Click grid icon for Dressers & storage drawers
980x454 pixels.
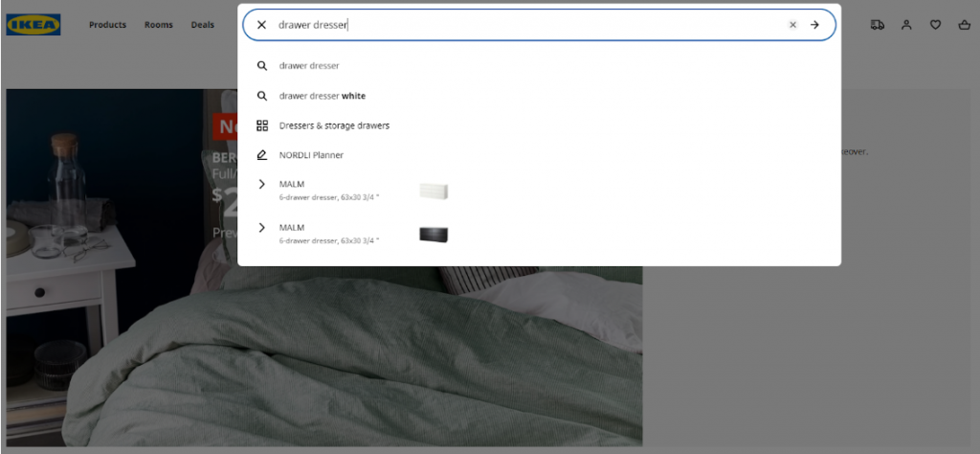261,125
